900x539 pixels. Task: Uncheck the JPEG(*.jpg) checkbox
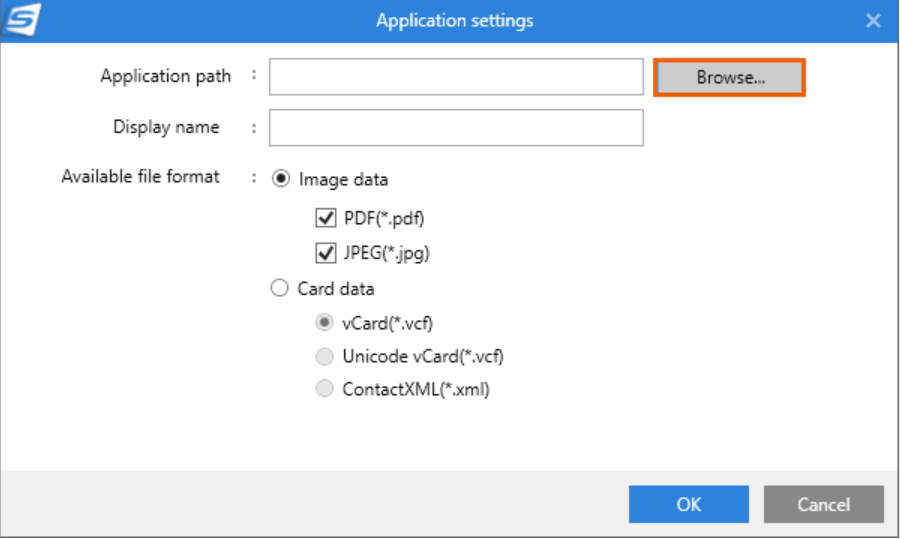pos(325,253)
